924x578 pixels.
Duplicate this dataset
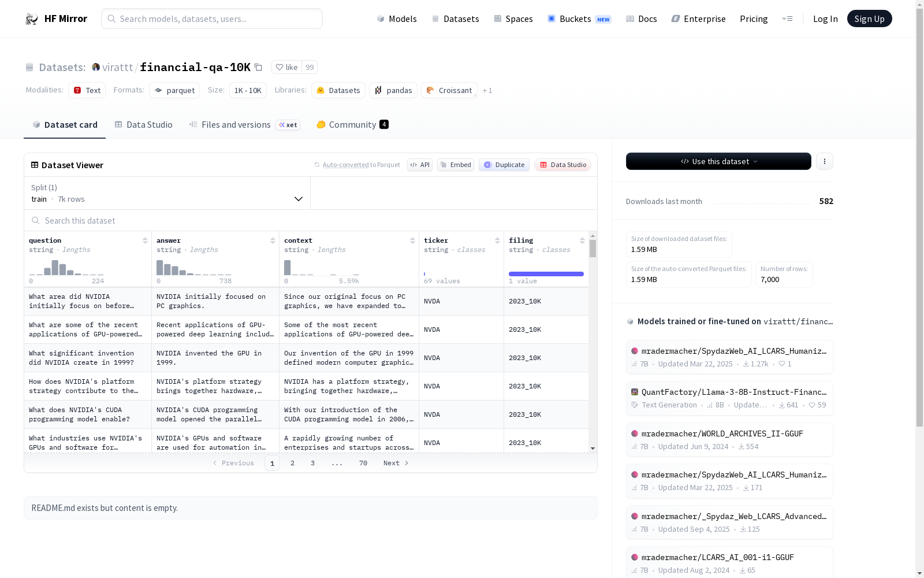click(504, 165)
